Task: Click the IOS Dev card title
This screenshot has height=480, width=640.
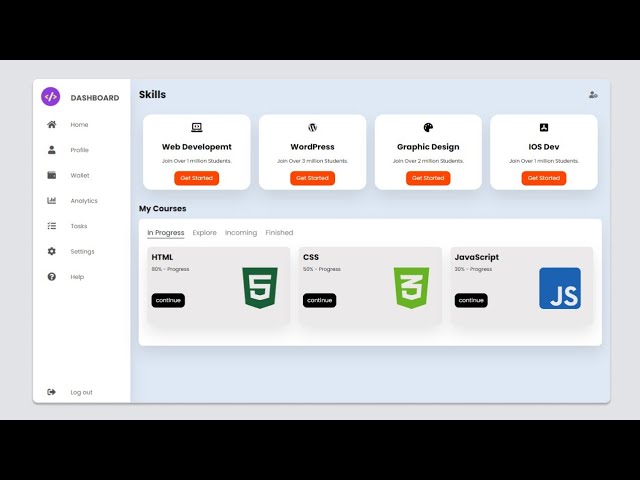Action: pos(544,147)
